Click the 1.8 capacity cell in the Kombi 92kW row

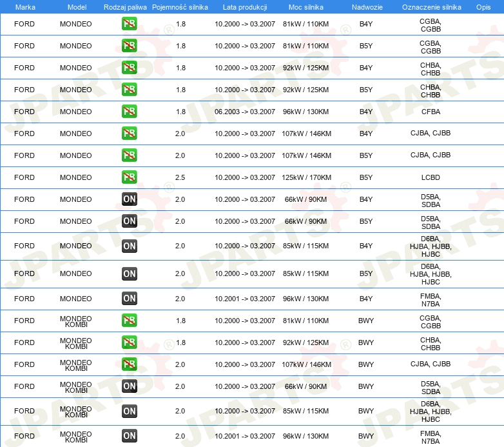181,343
